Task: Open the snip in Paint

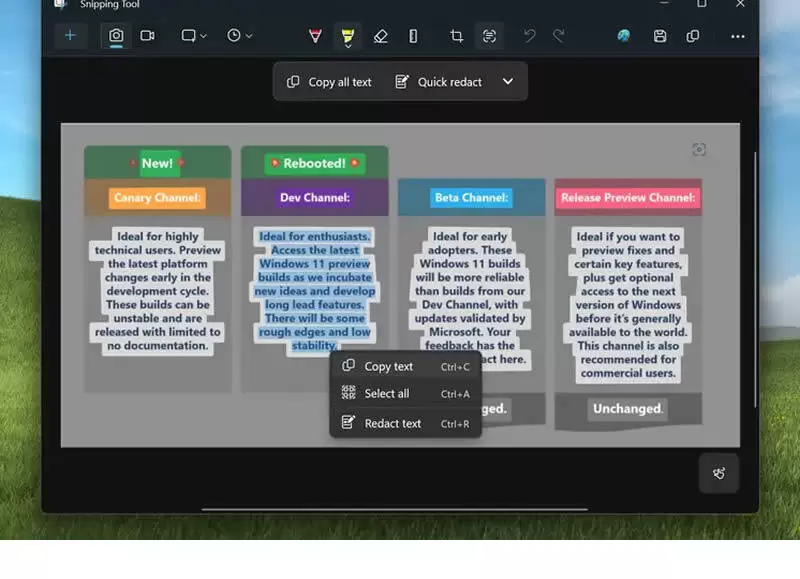Action: pyautogui.click(x=623, y=36)
